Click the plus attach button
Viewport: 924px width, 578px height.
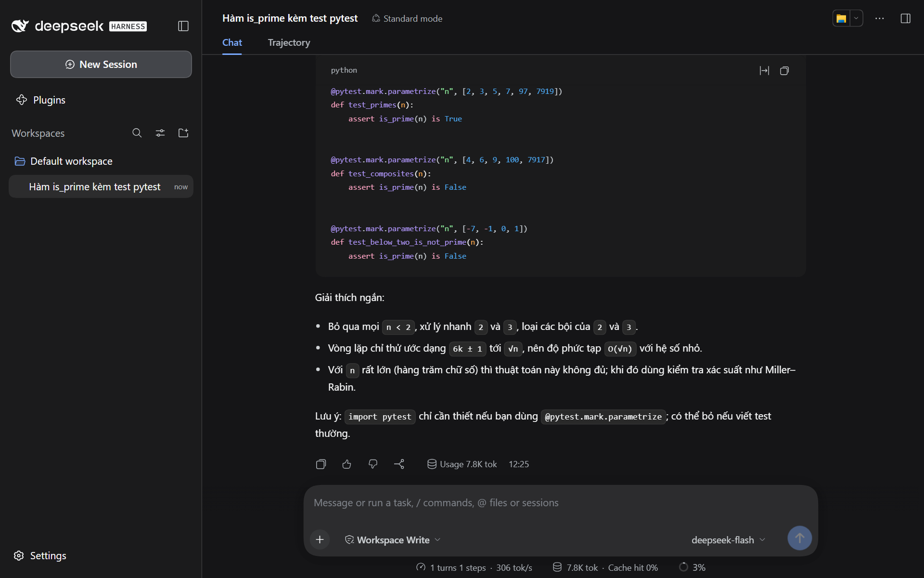click(x=320, y=540)
